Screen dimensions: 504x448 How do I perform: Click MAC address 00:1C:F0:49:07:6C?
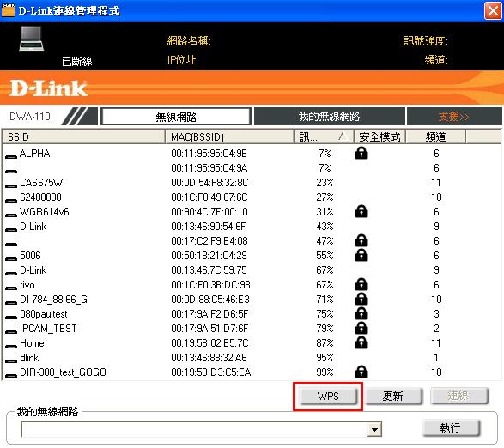click(209, 197)
